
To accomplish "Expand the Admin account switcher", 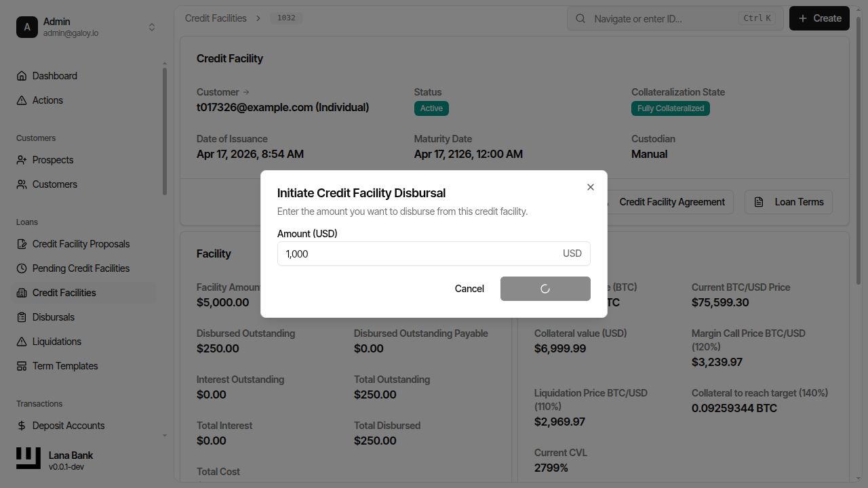I will click(x=152, y=27).
